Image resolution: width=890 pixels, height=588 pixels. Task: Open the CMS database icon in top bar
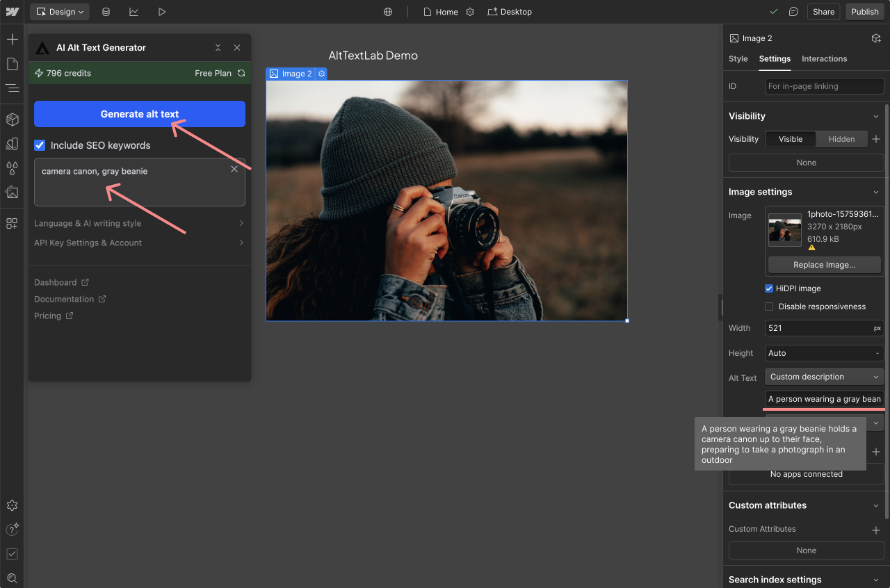(106, 12)
